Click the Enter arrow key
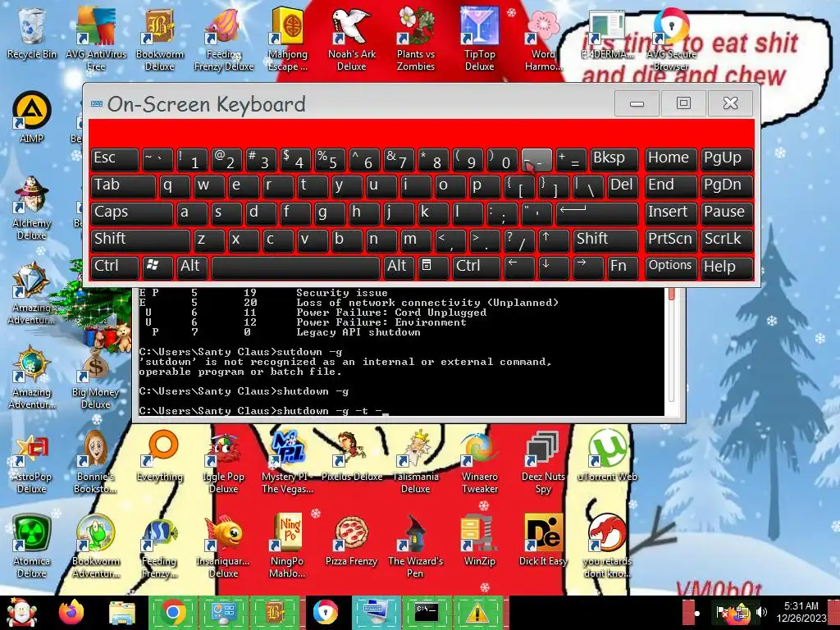The height and width of the screenshot is (630, 840). coord(597,212)
